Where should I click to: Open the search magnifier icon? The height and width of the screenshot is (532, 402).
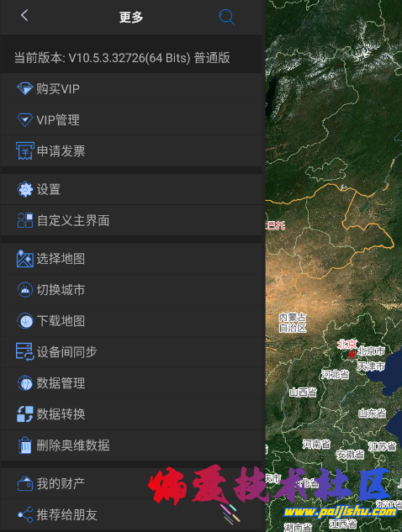[x=226, y=17]
